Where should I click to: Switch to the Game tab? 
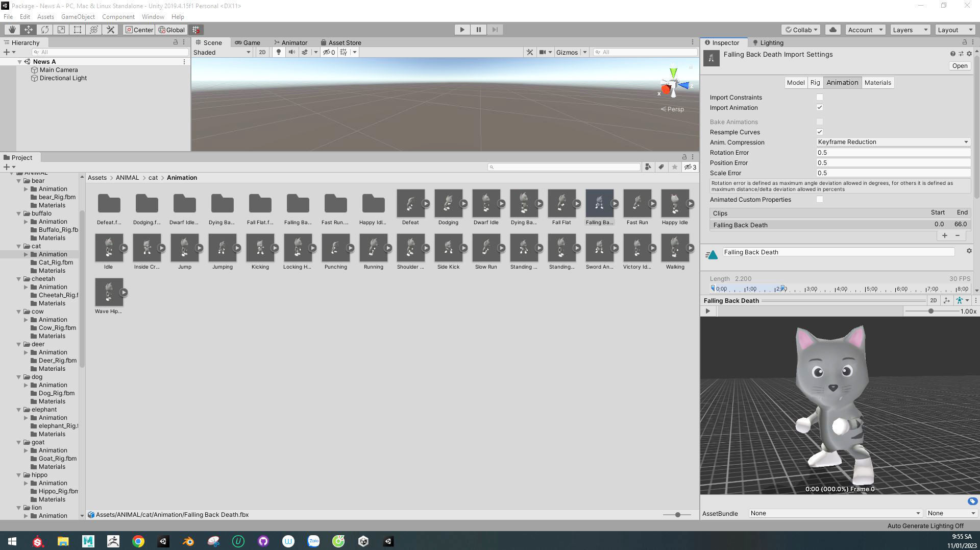[248, 42]
